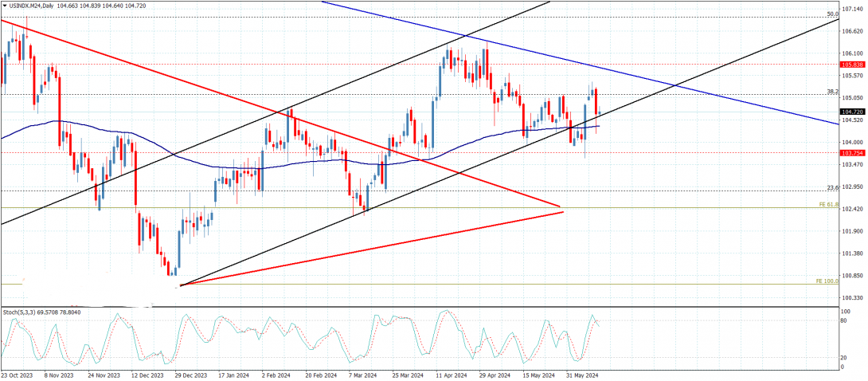Select the red 103.754 price level tag
868x381 pixels.
853,153
